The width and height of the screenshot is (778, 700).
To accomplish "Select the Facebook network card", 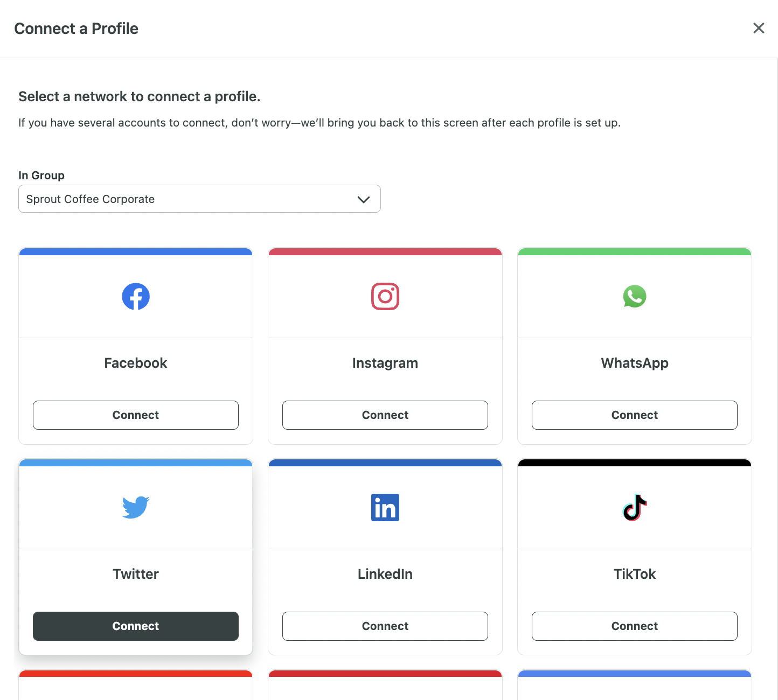I will 135,345.
